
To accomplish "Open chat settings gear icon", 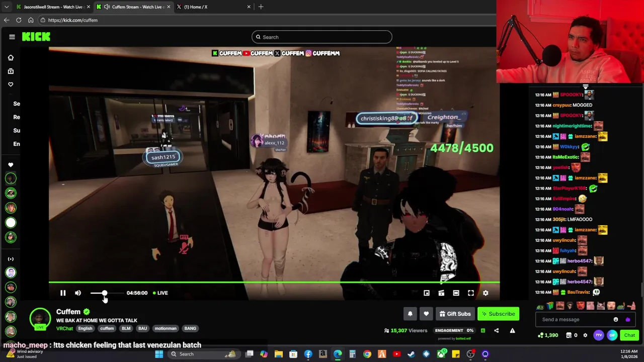I will 585,335.
